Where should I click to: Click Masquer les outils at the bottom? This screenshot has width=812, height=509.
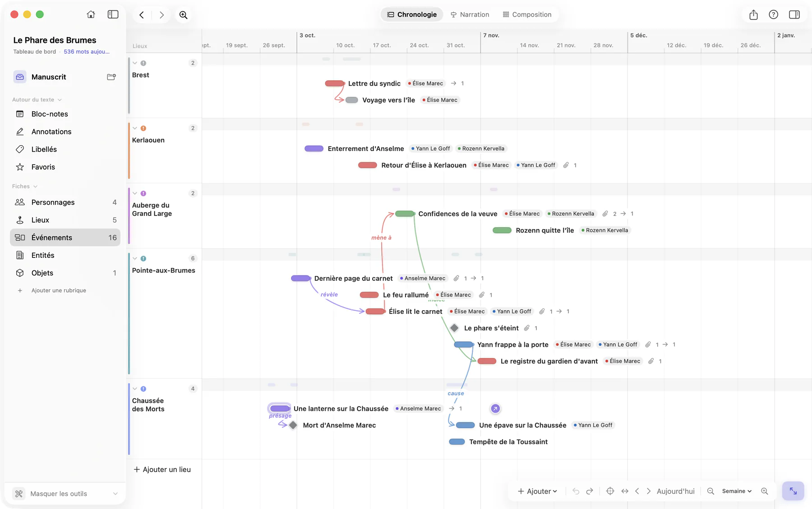coord(65,494)
